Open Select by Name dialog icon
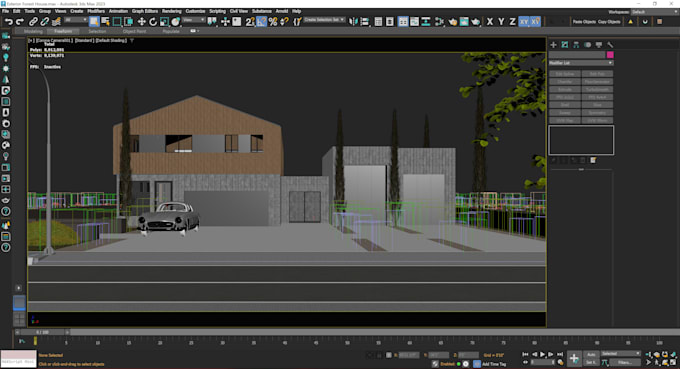Image resolution: width=680 pixels, height=369 pixels. [105, 22]
